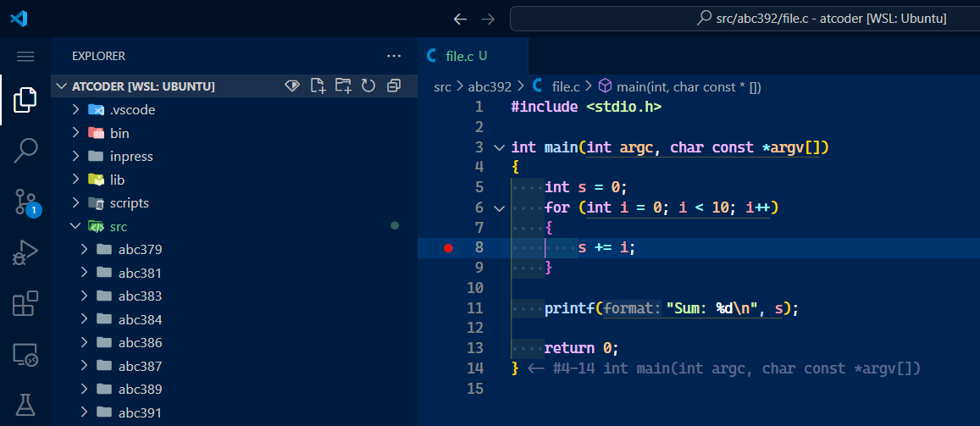The image size is (980, 426).
Task: Expand the lib folder
Action: coord(75,180)
